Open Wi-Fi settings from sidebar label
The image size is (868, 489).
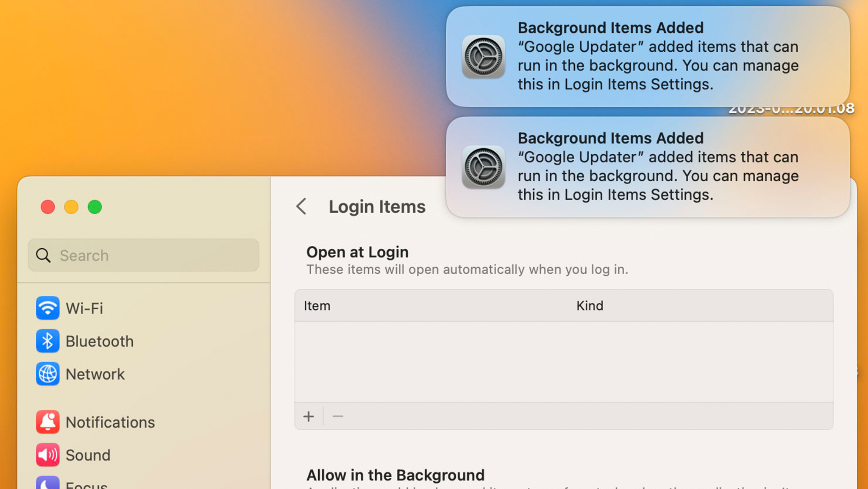point(84,308)
